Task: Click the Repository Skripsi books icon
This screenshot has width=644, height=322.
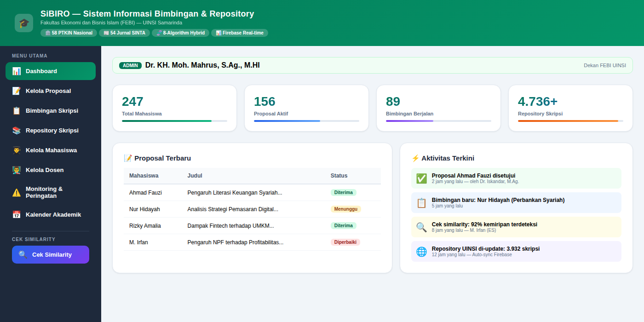Action: (17, 131)
